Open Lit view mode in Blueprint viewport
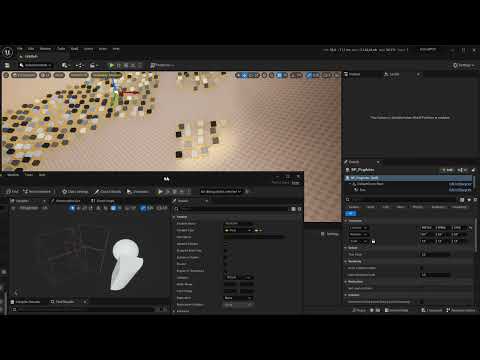480x360 pixels. (45, 208)
